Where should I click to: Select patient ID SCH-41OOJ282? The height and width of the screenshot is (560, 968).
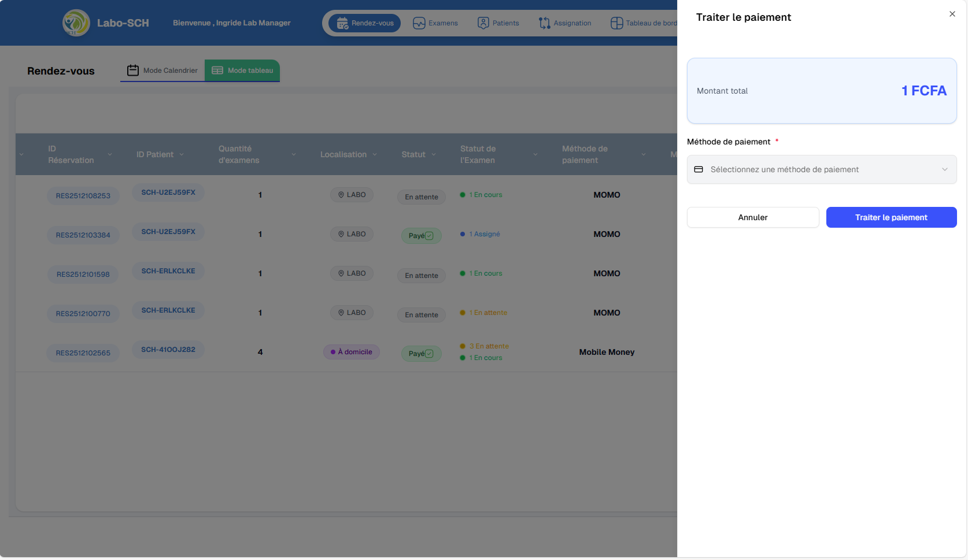click(x=168, y=350)
